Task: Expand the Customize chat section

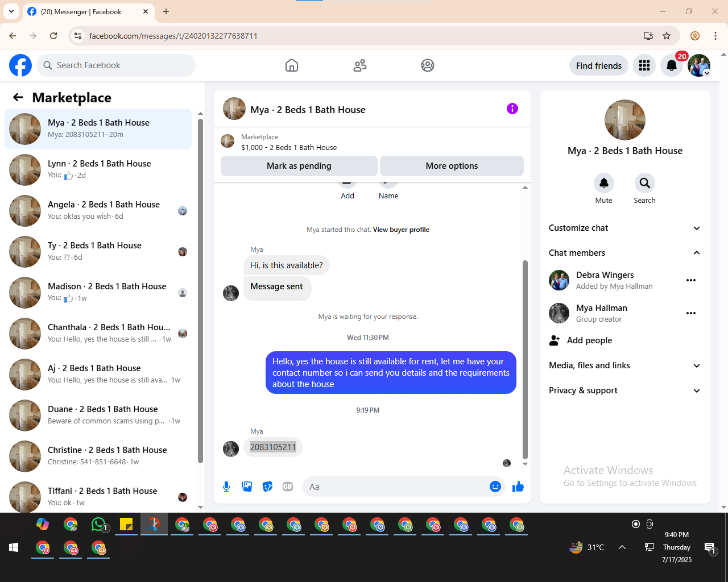Action: 624,228
